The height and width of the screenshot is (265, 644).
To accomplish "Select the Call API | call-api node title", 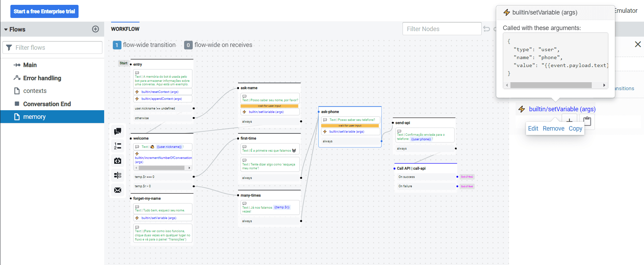I will click(x=411, y=169).
